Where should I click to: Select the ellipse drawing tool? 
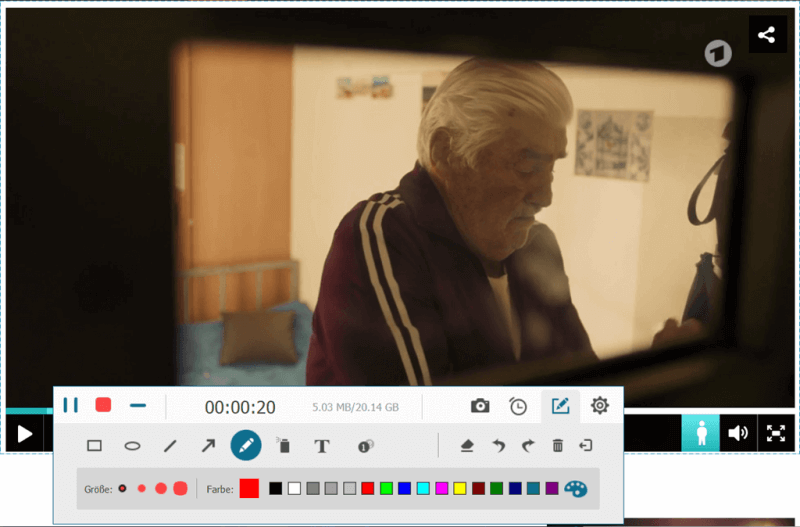(x=132, y=446)
